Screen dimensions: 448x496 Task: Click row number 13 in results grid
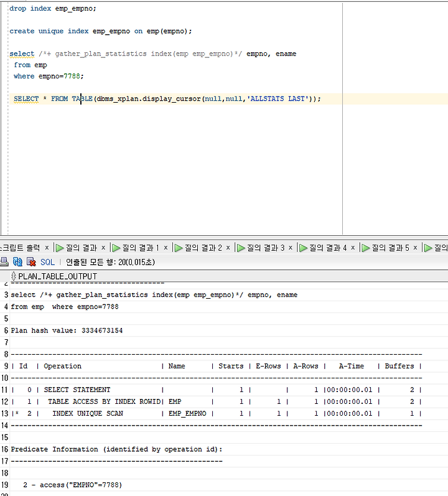(5, 413)
